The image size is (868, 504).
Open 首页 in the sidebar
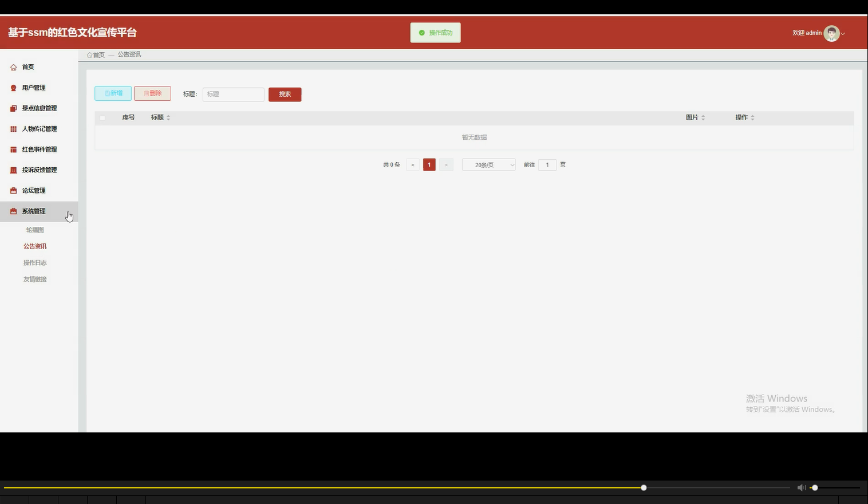point(39,67)
